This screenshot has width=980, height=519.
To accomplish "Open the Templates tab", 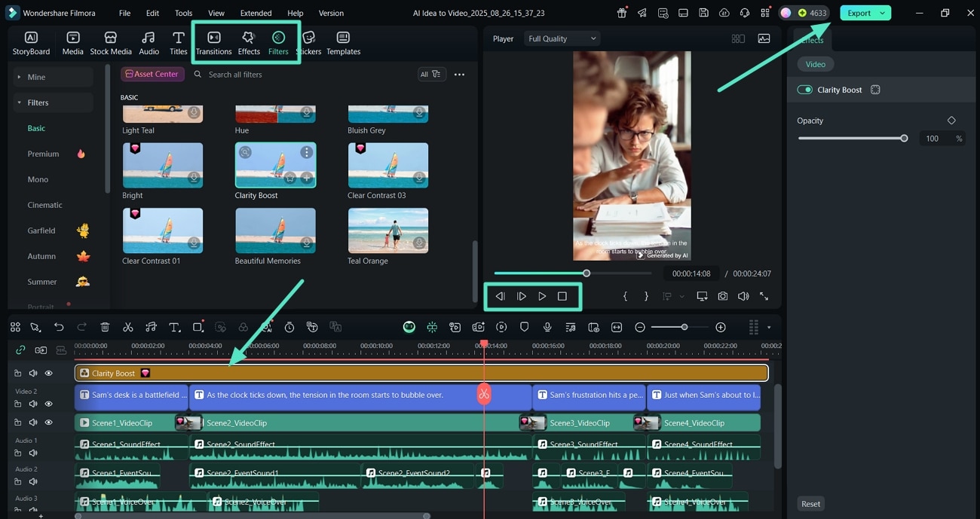I will [343, 44].
